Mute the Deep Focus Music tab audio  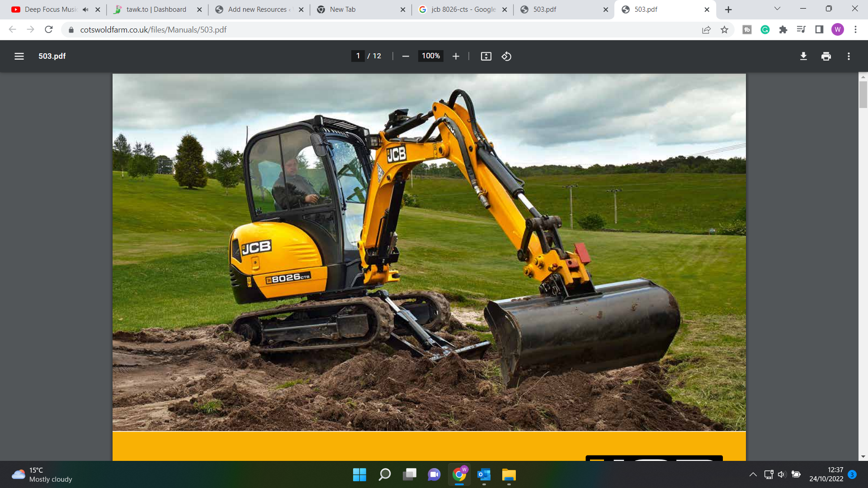[x=85, y=9]
